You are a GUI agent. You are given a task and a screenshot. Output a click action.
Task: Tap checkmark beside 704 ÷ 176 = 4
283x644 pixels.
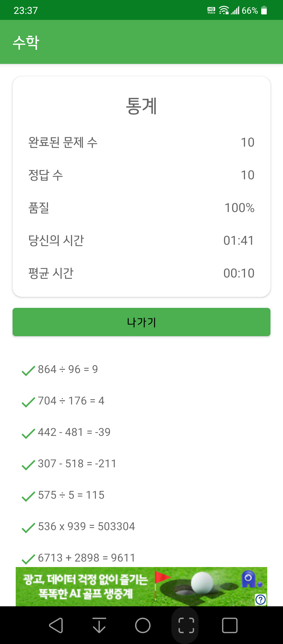(28, 402)
